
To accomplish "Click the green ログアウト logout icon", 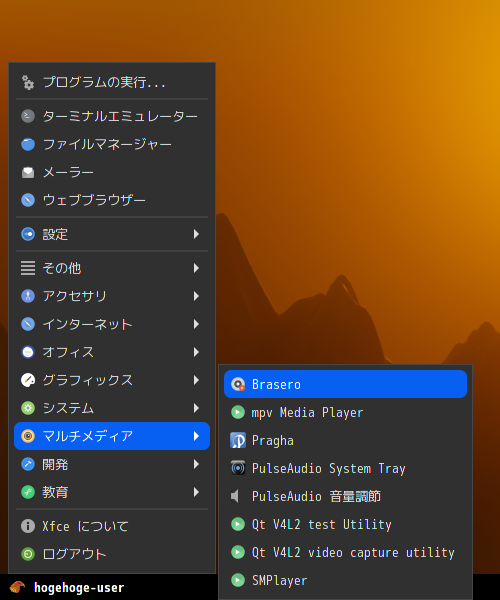I will point(28,554).
